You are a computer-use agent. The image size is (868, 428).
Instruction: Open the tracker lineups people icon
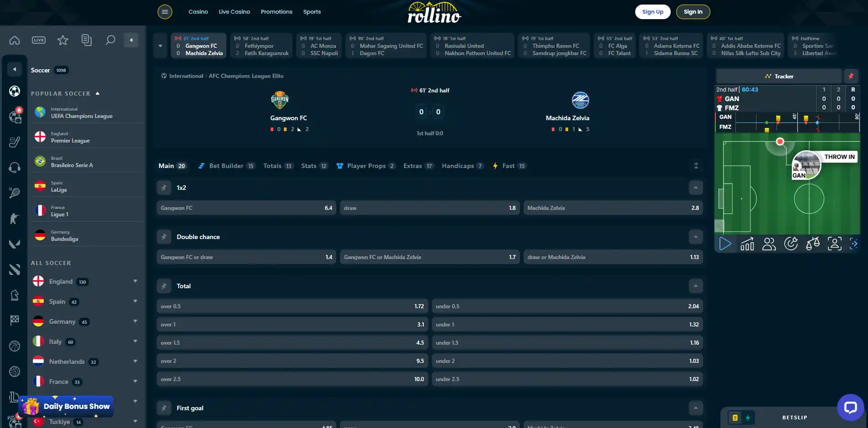pyautogui.click(x=769, y=244)
